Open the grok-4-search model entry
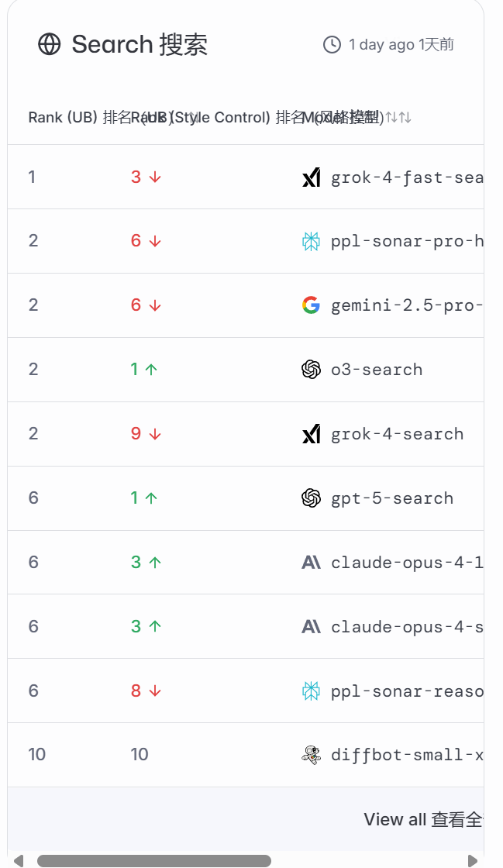503x868 pixels. pos(397,434)
